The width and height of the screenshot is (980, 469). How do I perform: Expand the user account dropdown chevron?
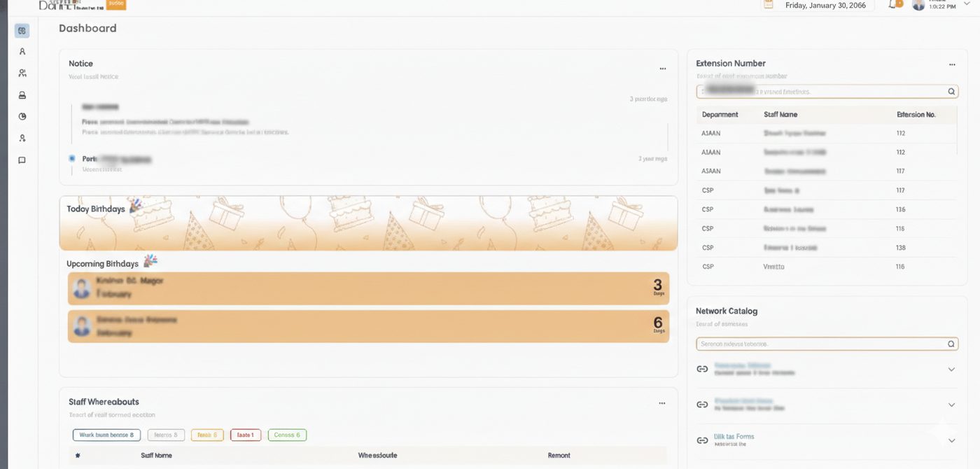tap(967, 3)
